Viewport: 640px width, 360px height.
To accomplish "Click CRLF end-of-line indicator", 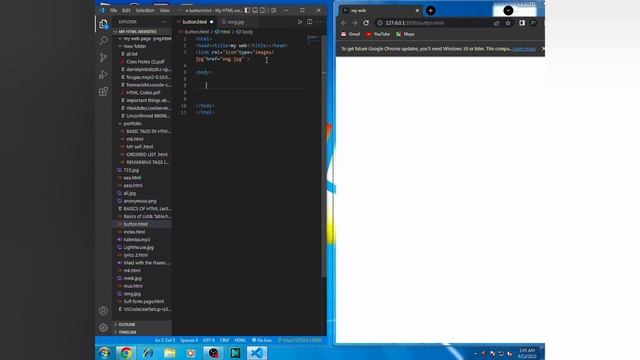I will pos(224,340).
